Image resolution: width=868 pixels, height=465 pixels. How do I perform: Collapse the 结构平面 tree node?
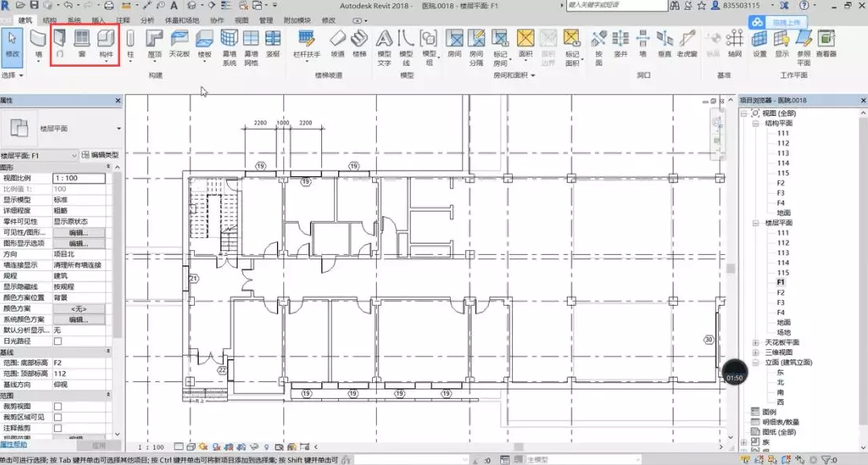pyautogui.click(x=755, y=123)
